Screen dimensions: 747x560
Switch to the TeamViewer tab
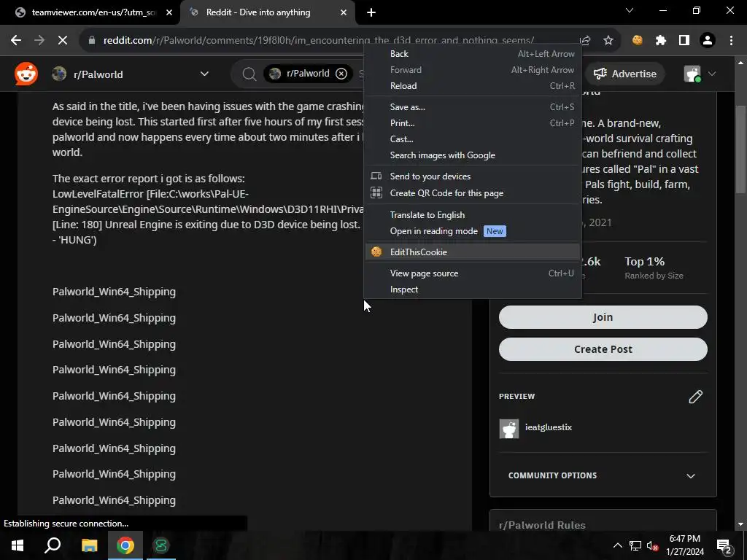pyautogui.click(x=93, y=12)
